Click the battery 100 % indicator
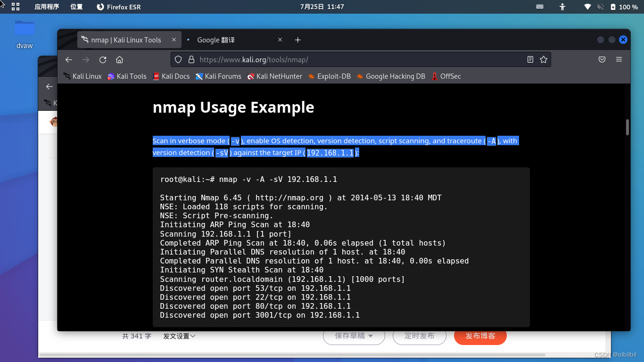 tap(624, 7)
